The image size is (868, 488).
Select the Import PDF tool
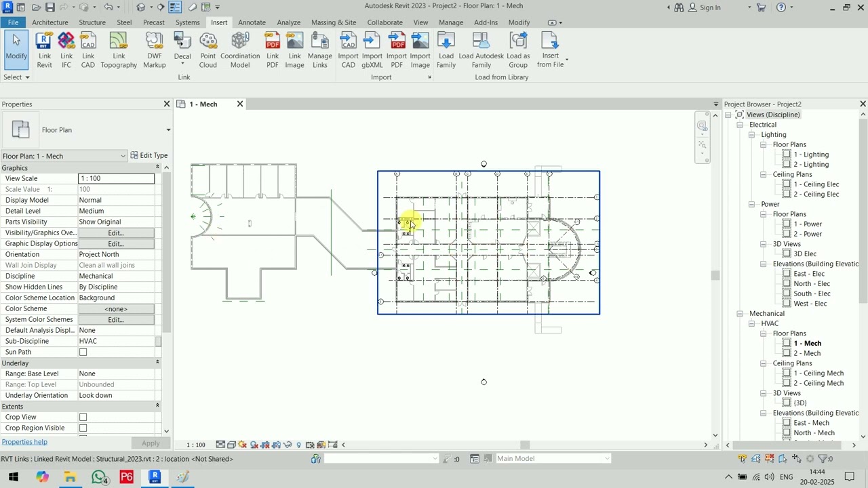(397, 50)
